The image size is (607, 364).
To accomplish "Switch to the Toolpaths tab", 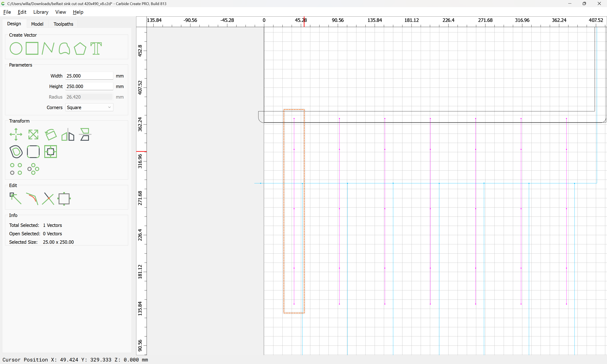I will click(63, 24).
